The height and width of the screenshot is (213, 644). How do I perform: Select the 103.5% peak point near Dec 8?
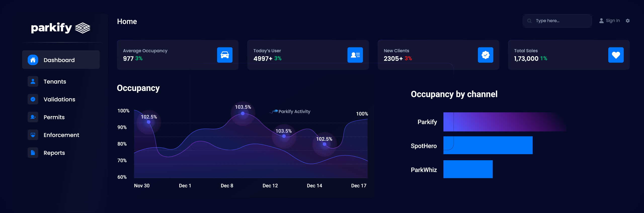coord(243,114)
